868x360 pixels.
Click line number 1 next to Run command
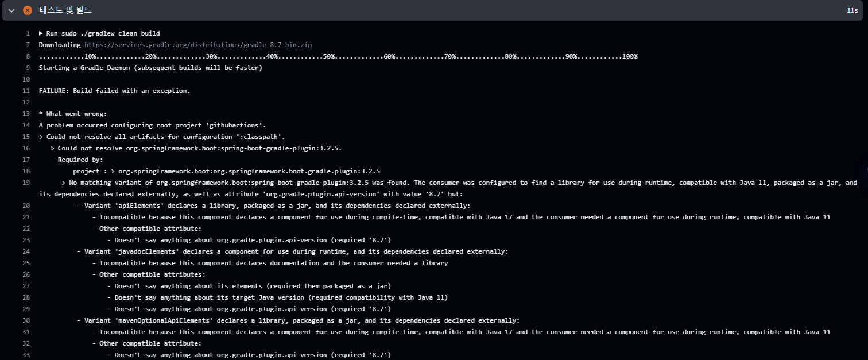pyautogui.click(x=27, y=33)
